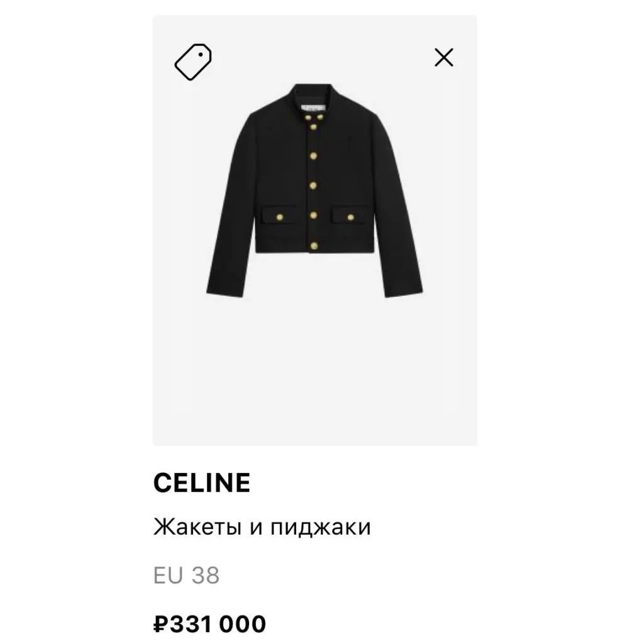Tap the bottom gold button on the jacket
Image resolution: width=644 pixels, height=644 pixels.
pos(314,244)
